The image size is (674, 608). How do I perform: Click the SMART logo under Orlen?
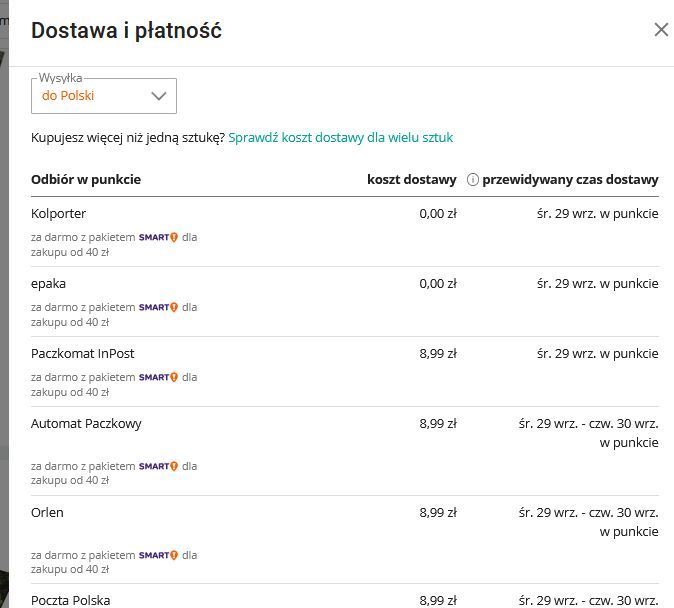pos(158,556)
